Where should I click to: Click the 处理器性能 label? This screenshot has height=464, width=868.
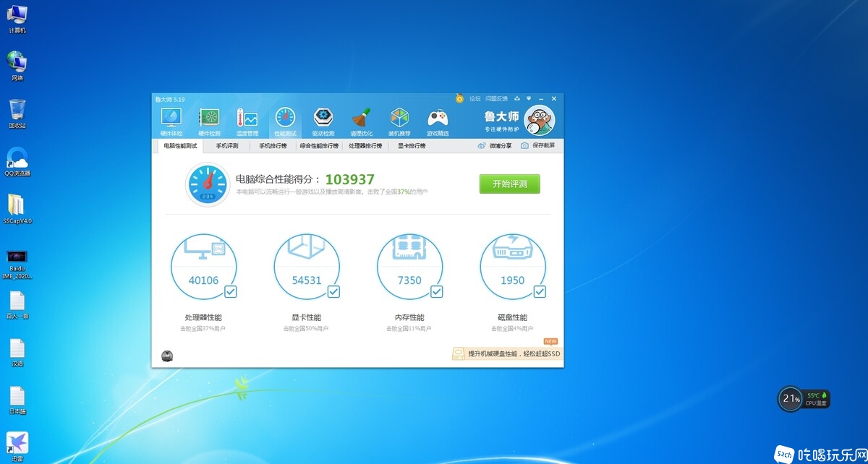tap(203, 317)
